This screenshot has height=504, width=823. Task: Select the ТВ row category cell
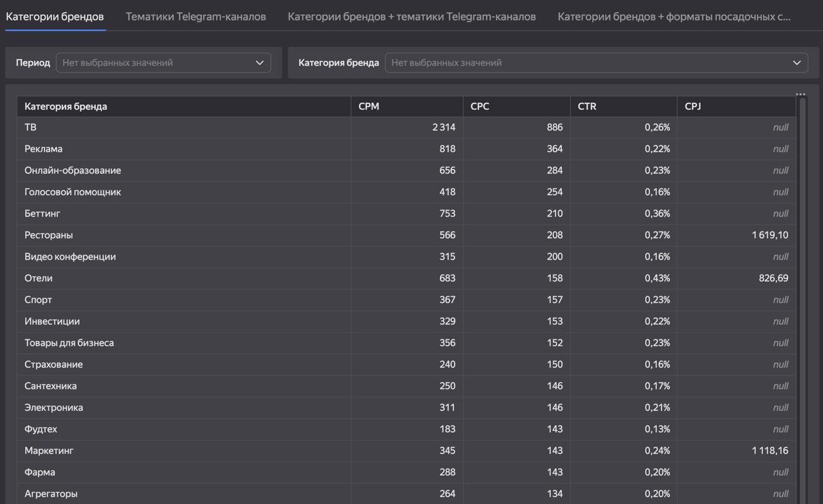31,127
